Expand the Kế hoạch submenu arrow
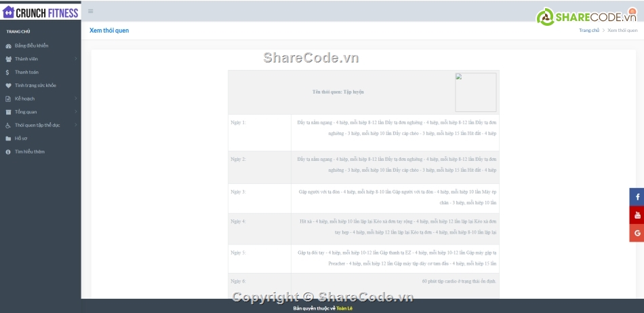Image resolution: width=644 pixels, height=313 pixels. (x=75, y=98)
